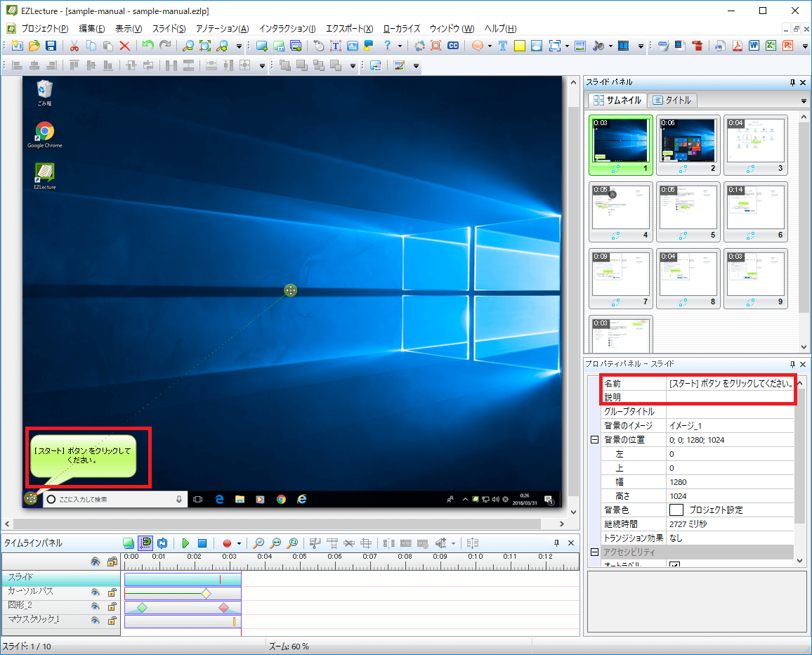Add a text box annotation with T frame icon
The height and width of the screenshot is (655, 812).
(336, 46)
